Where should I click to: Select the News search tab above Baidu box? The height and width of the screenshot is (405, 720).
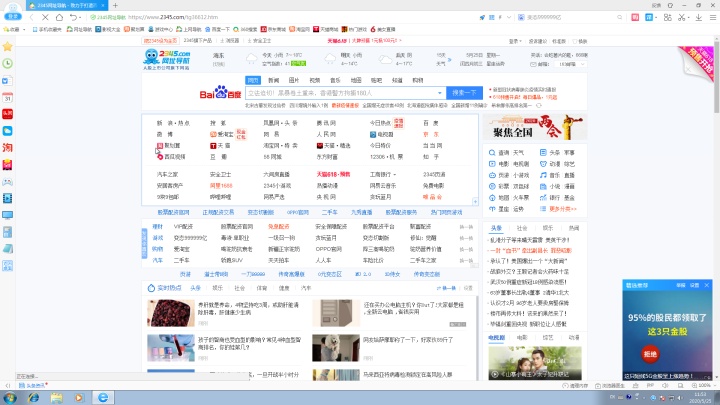point(274,80)
